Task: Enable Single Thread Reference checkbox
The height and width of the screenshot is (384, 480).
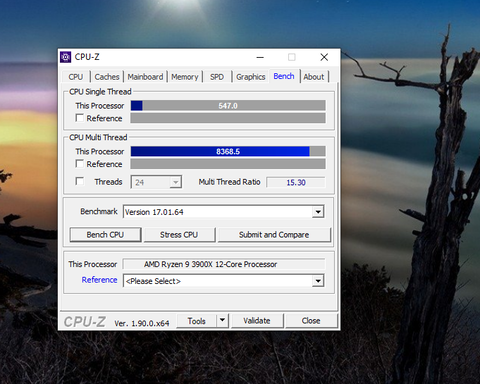Action: pos(80,118)
